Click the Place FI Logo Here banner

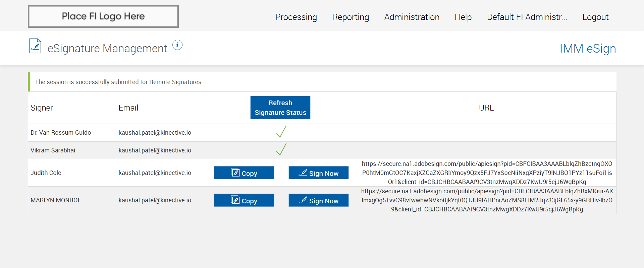coord(103,16)
